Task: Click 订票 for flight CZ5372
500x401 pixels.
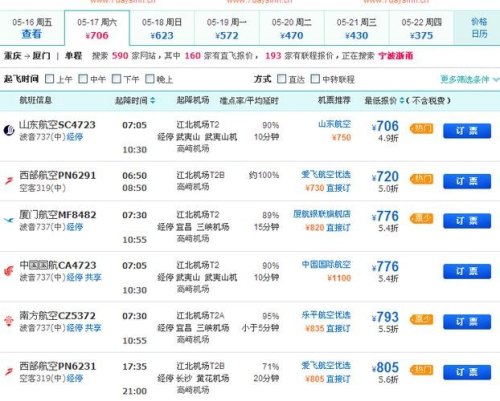Action: coord(467,322)
